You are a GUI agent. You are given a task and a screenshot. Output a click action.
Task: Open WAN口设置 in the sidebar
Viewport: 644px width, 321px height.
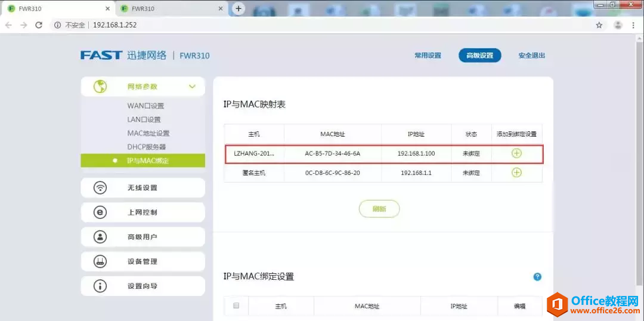click(145, 106)
